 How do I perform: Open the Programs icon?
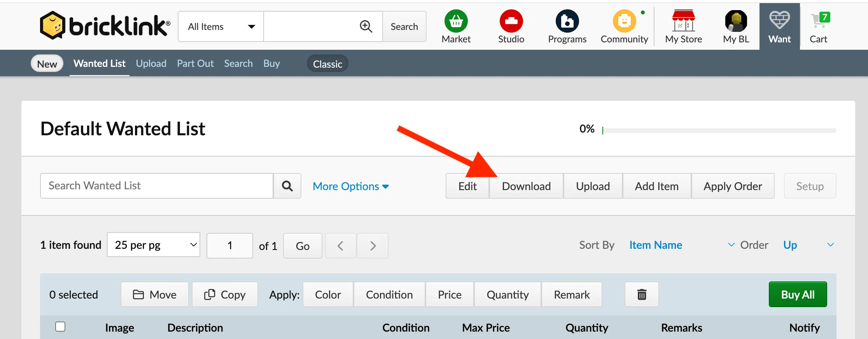click(x=567, y=21)
